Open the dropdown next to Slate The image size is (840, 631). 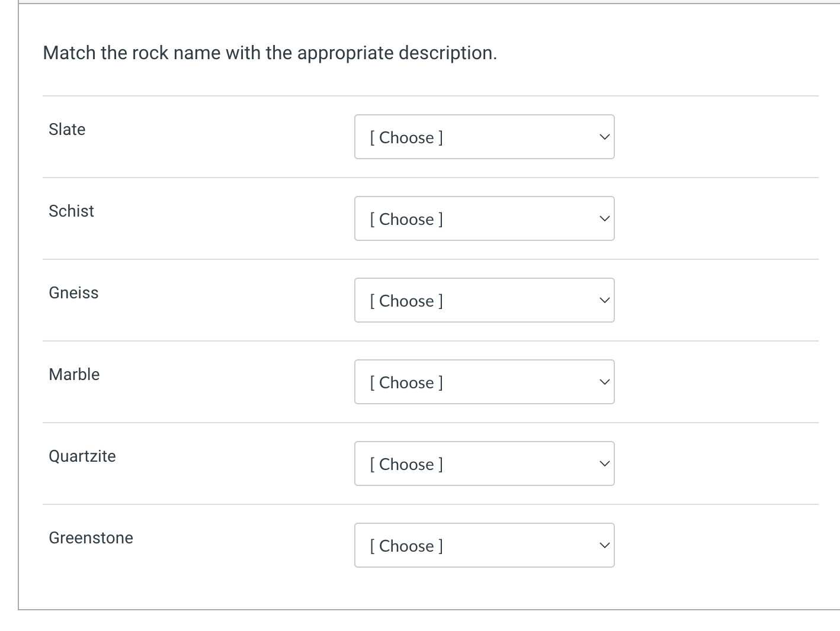[484, 137]
